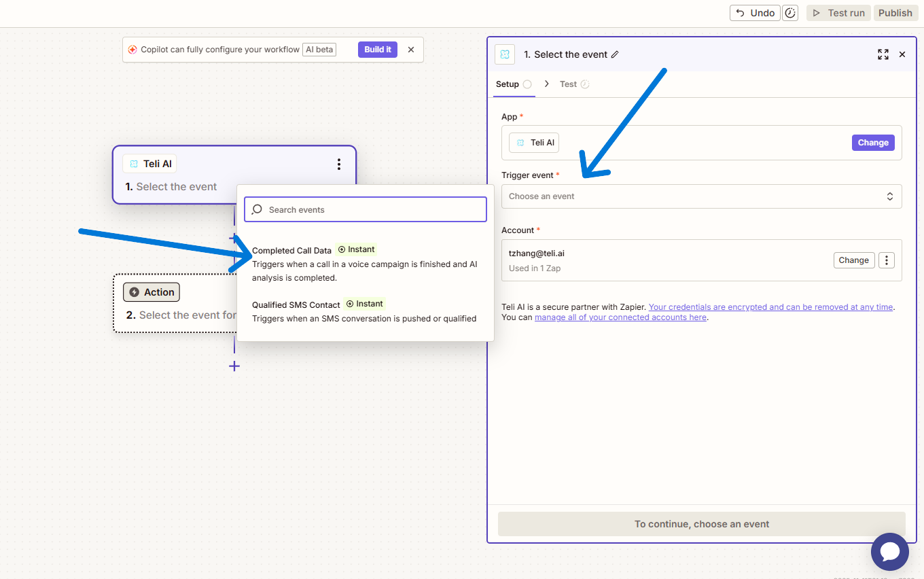
Task: Dismiss the Copilot banner
Action: click(x=411, y=50)
